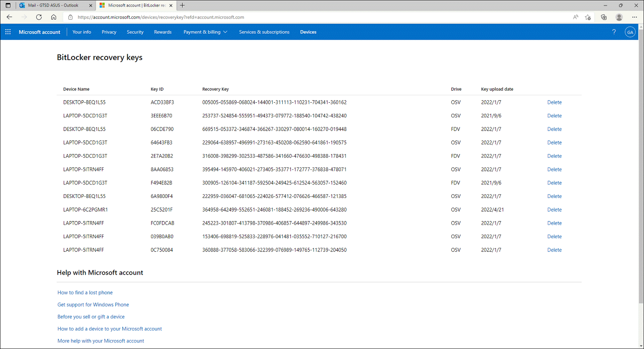Open Before you sell or gift a device
Image resolution: width=644 pixels, height=349 pixels.
click(91, 317)
